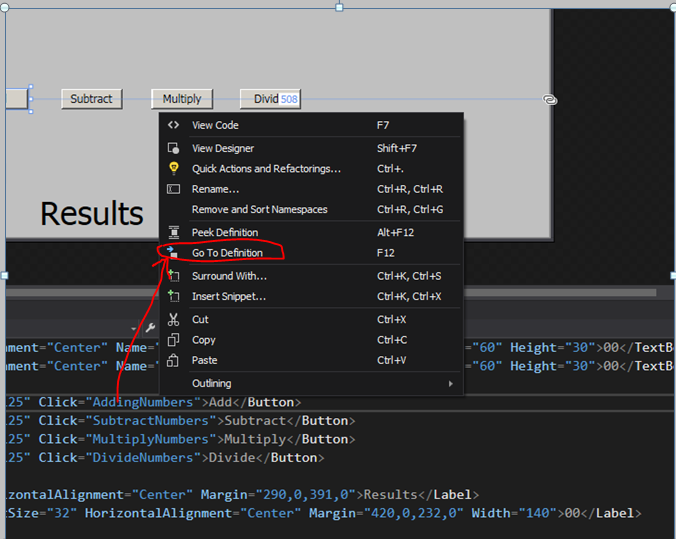This screenshot has width=676, height=539.
Task: Choose Rename... from the context menu
Action: 215,189
